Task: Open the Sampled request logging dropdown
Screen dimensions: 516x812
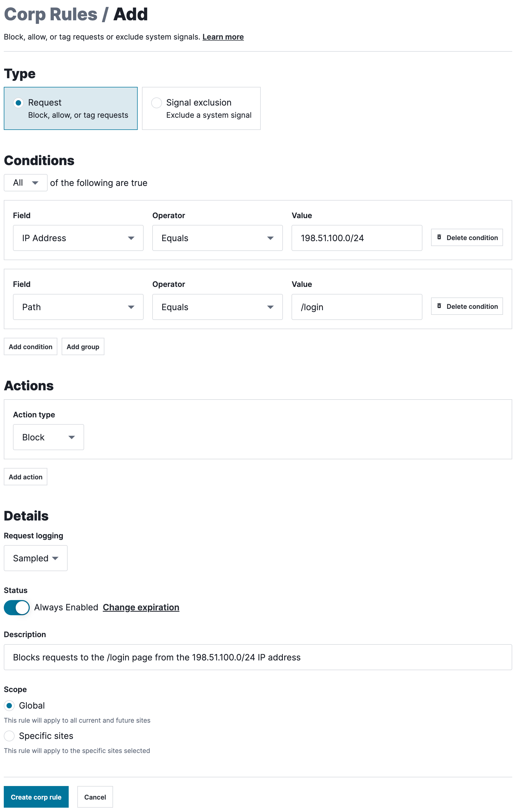Action: click(x=35, y=558)
